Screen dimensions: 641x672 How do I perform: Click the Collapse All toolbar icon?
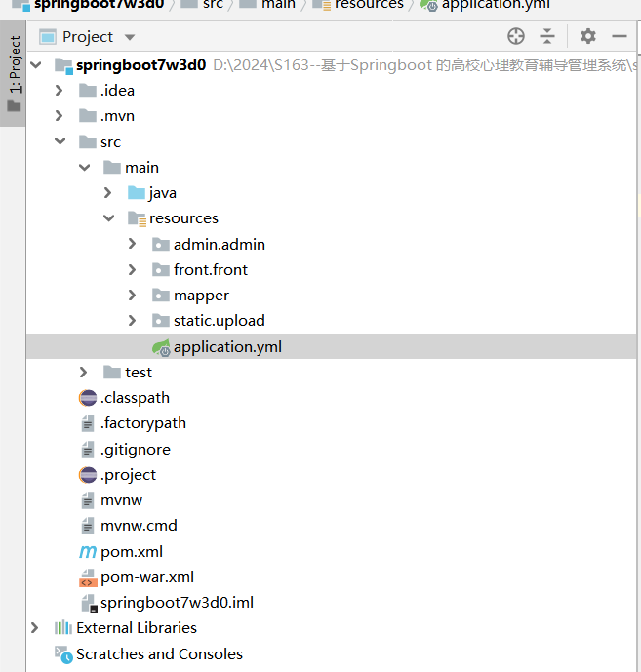coord(547,36)
